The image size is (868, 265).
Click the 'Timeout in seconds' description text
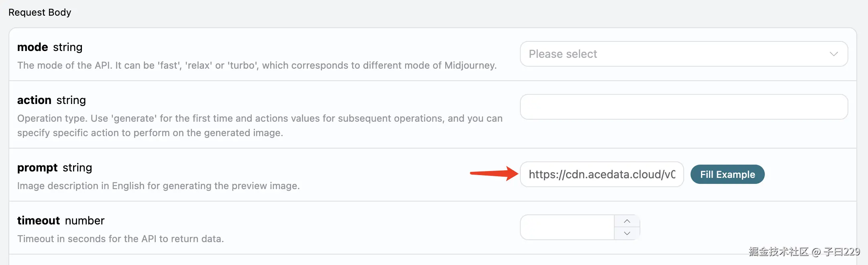[120, 239]
